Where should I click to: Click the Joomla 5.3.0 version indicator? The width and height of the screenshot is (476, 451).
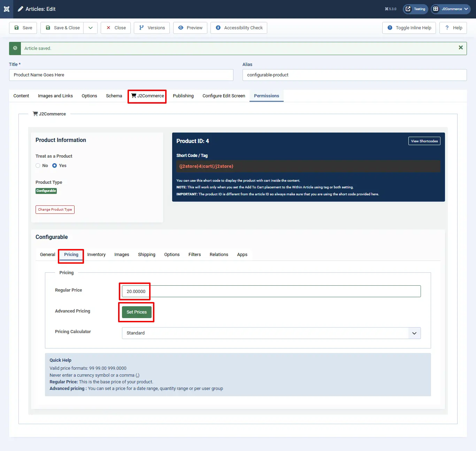pyautogui.click(x=391, y=9)
